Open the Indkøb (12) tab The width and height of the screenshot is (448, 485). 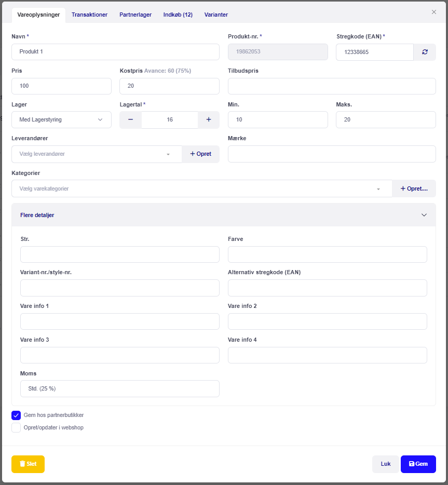[x=178, y=15]
